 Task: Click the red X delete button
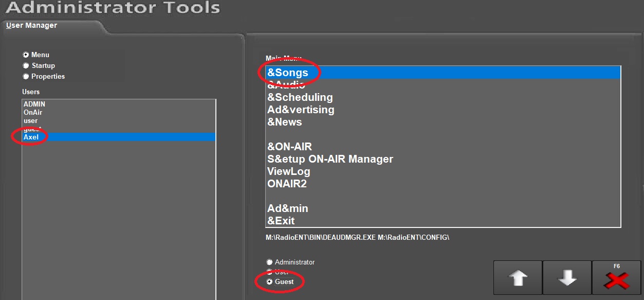(x=616, y=279)
